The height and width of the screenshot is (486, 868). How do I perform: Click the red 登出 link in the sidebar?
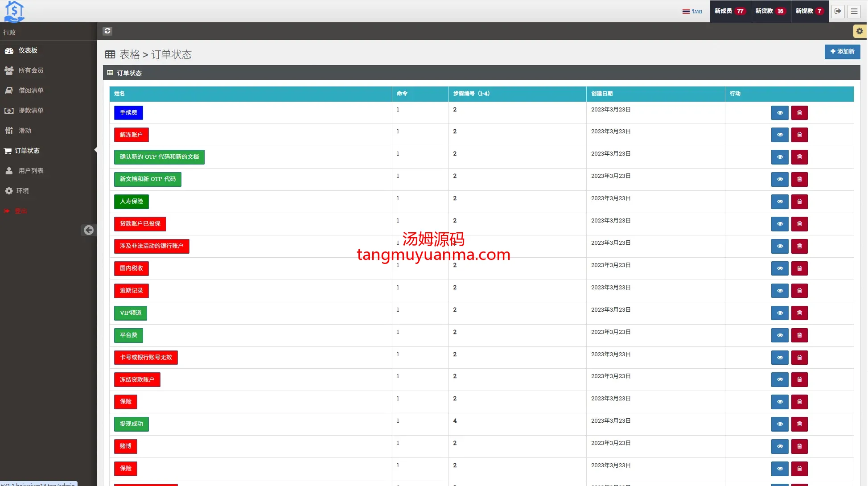pyautogui.click(x=21, y=211)
